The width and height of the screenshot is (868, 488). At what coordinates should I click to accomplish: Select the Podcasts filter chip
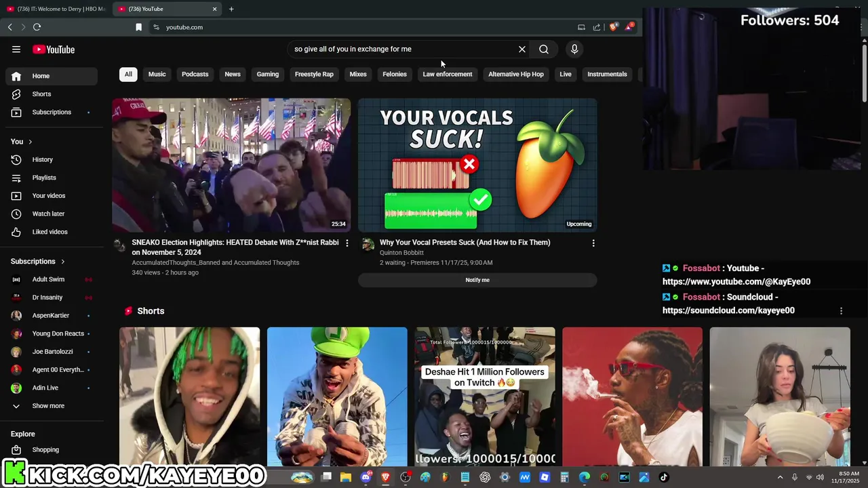[x=195, y=74]
